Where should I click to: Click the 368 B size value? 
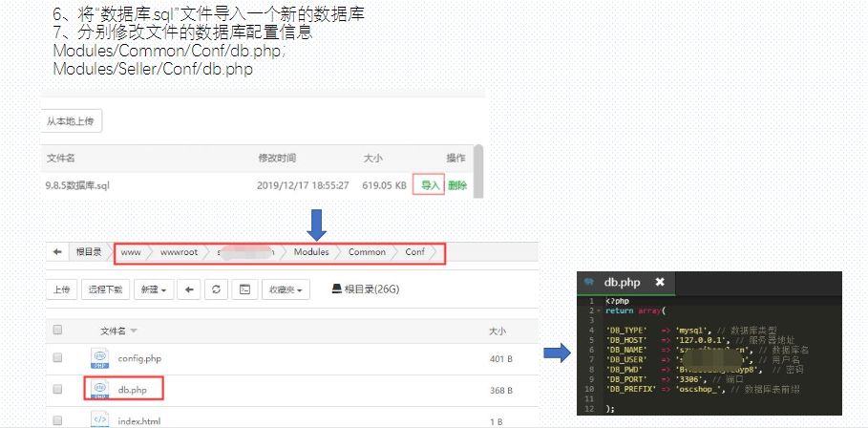(501, 390)
